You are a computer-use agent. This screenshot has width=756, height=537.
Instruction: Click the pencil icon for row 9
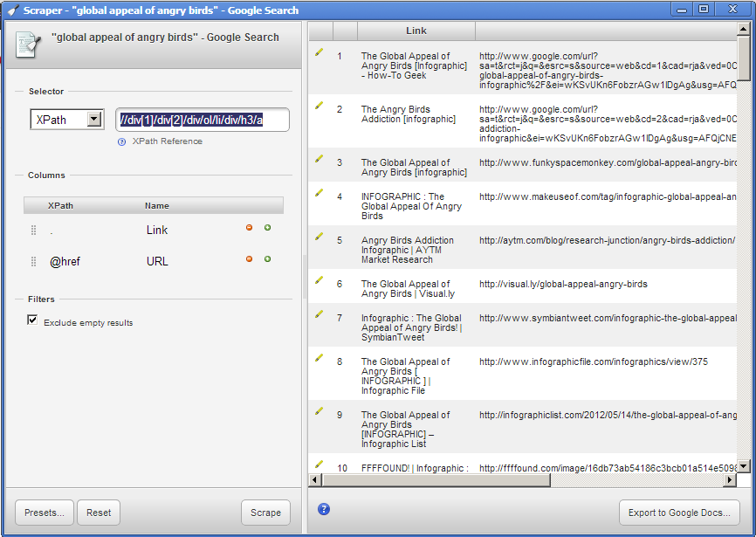click(x=320, y=411)
